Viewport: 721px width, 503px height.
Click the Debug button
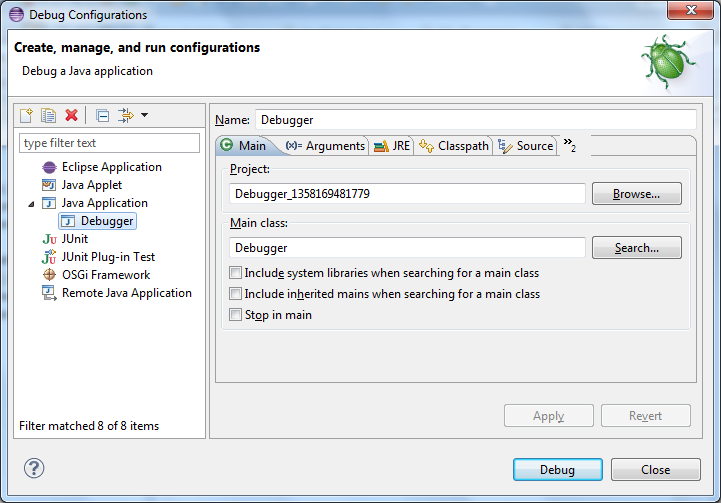point(558,469)
